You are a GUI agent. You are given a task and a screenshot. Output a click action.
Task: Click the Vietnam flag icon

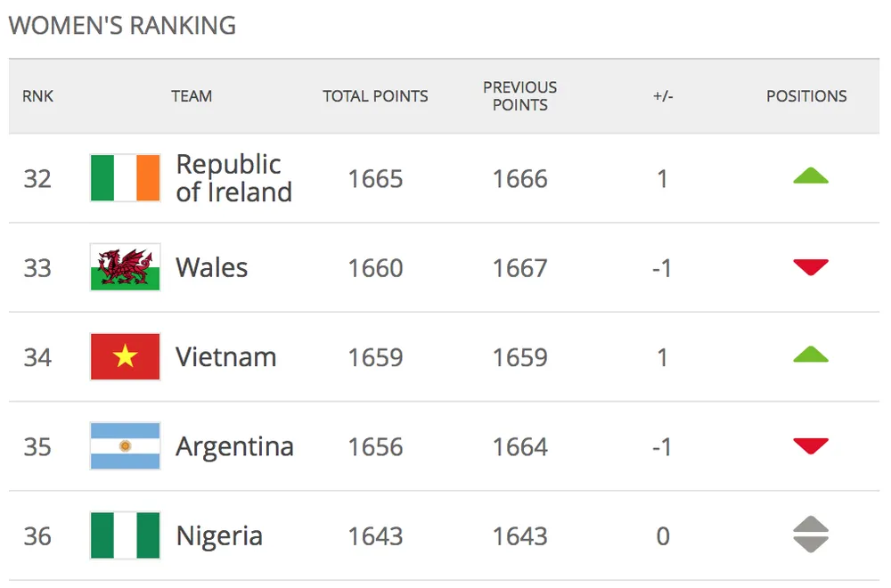126,356
